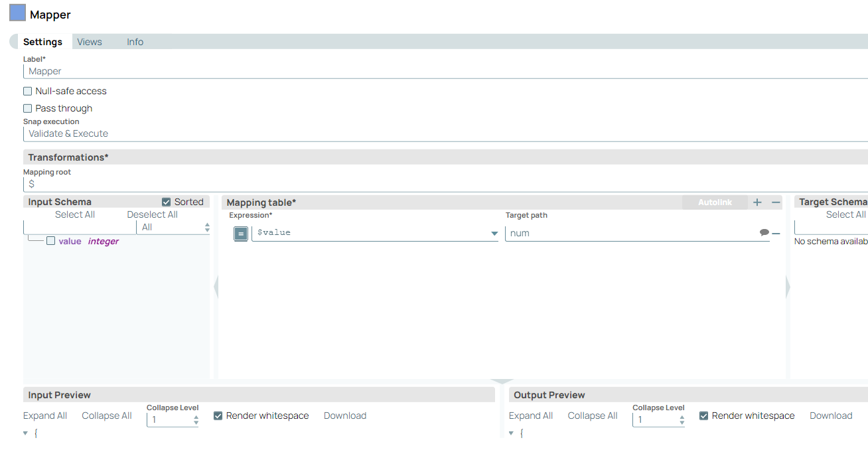The image size is (868, 456).
Task: Click the Target path num field
Action: [x=631, y=233]
